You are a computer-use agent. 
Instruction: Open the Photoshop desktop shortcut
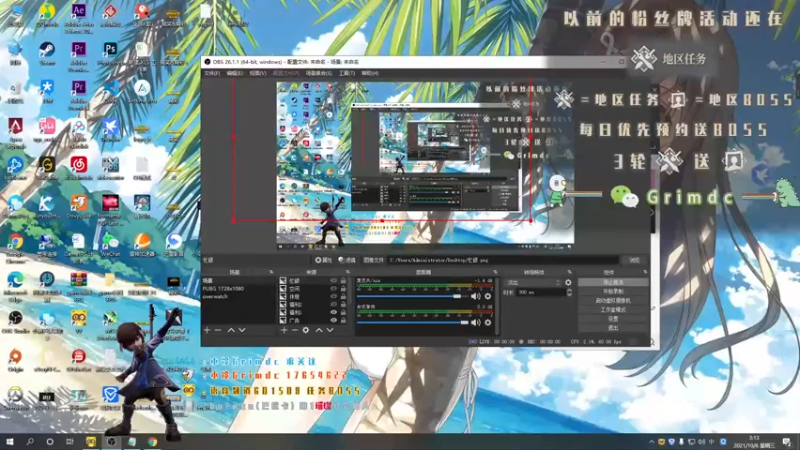tap(110, 54)
